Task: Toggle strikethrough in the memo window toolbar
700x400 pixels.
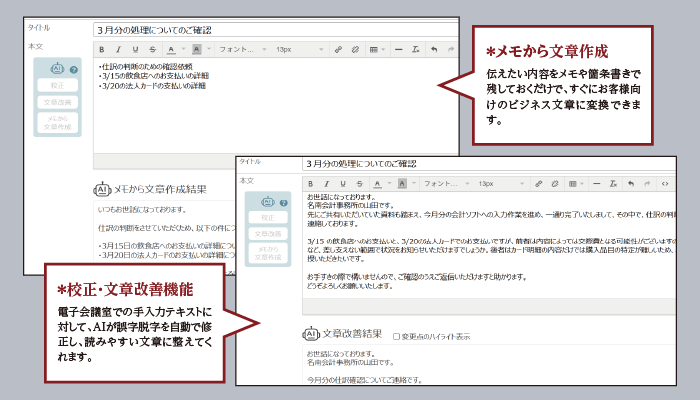Action: (x=153, y=50)
